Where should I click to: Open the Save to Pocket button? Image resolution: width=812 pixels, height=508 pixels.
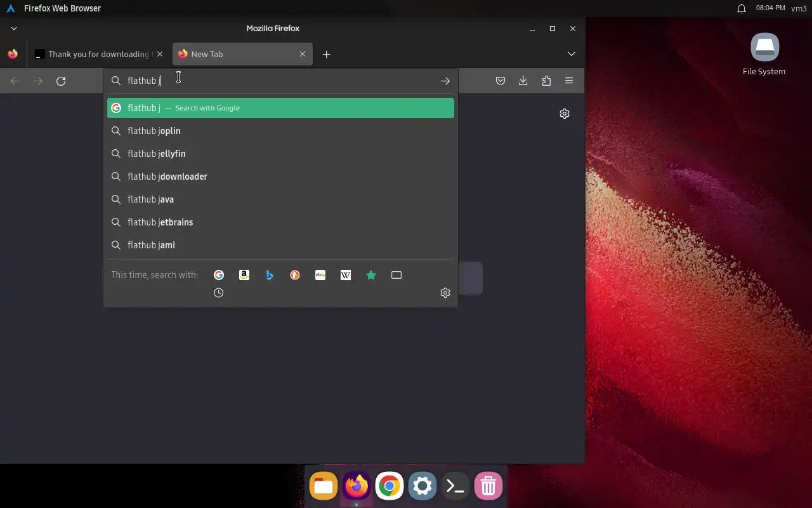501,81
